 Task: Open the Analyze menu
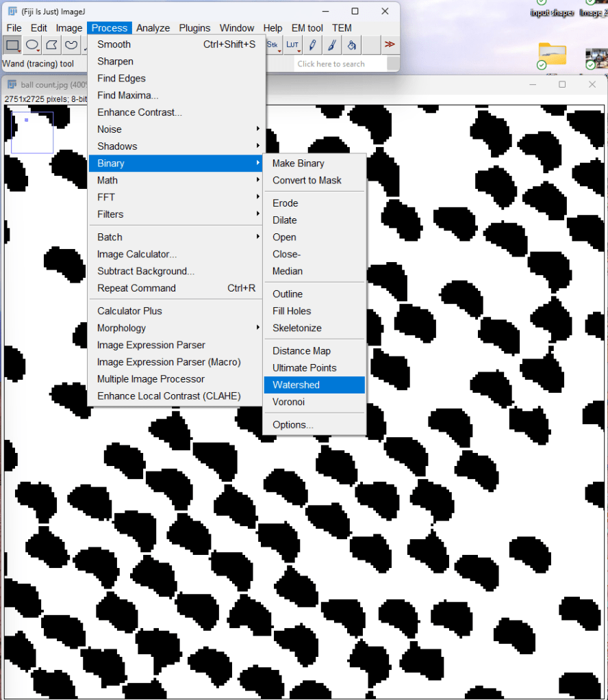(153, 28)
